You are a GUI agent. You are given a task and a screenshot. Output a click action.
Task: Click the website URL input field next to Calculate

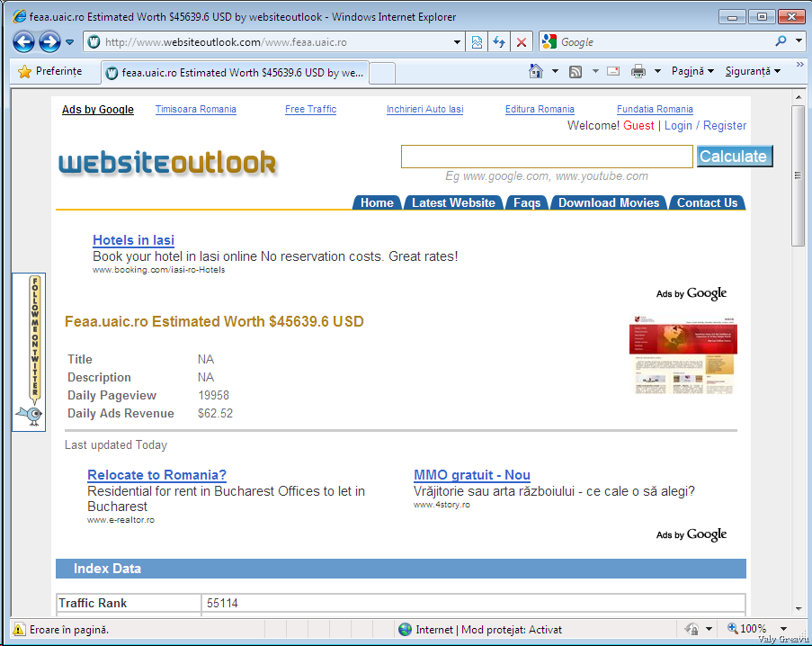(x=548, y=157)
